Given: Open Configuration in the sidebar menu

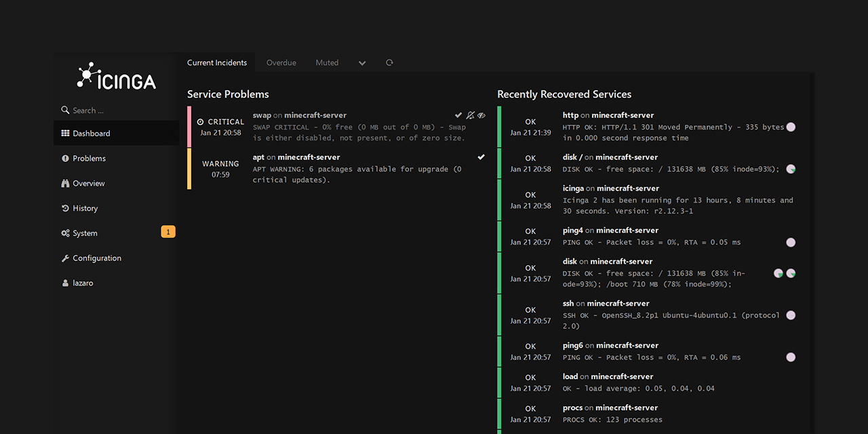Looking at the screenshot, I should (x=116, y=258).
